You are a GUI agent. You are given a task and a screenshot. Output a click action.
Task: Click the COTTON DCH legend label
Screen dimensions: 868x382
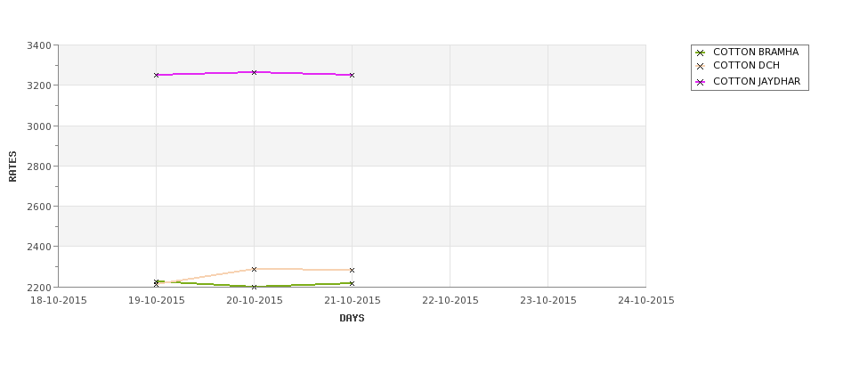coord(746,65)
